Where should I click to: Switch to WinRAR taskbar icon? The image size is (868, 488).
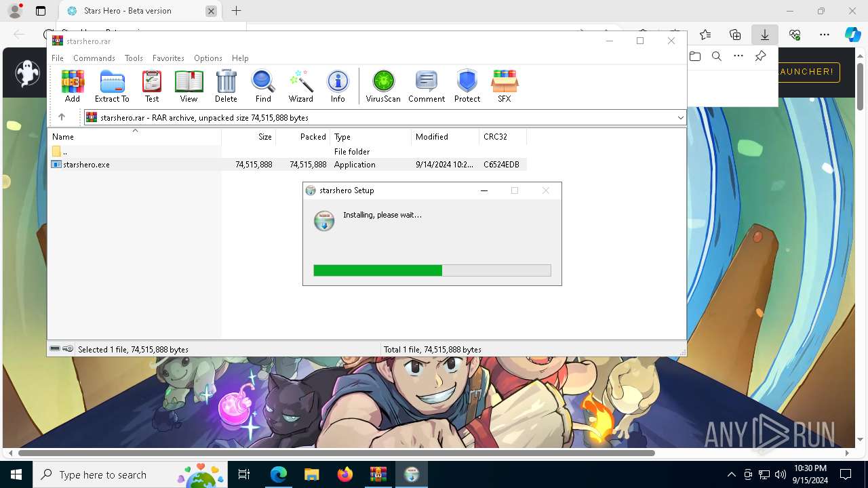click(378, 474)
